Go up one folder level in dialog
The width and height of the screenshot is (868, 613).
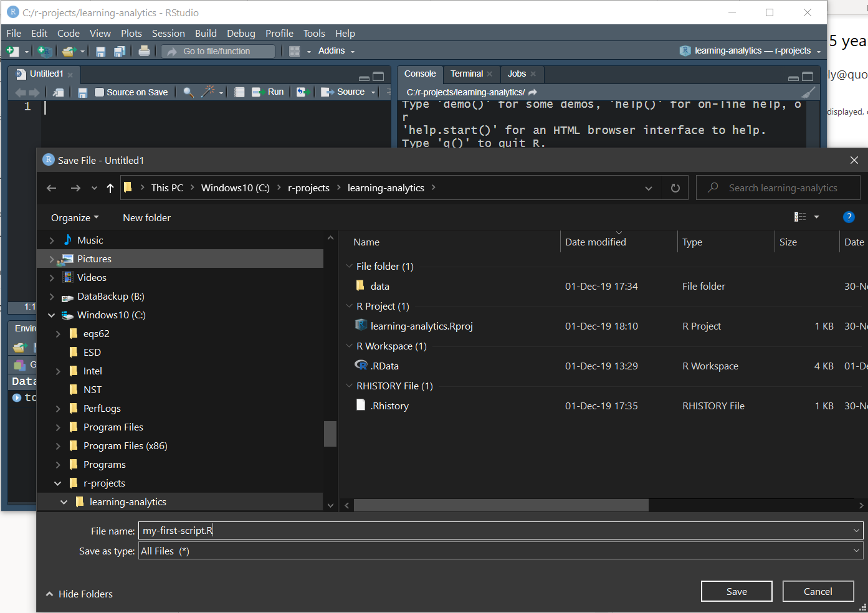110,188
